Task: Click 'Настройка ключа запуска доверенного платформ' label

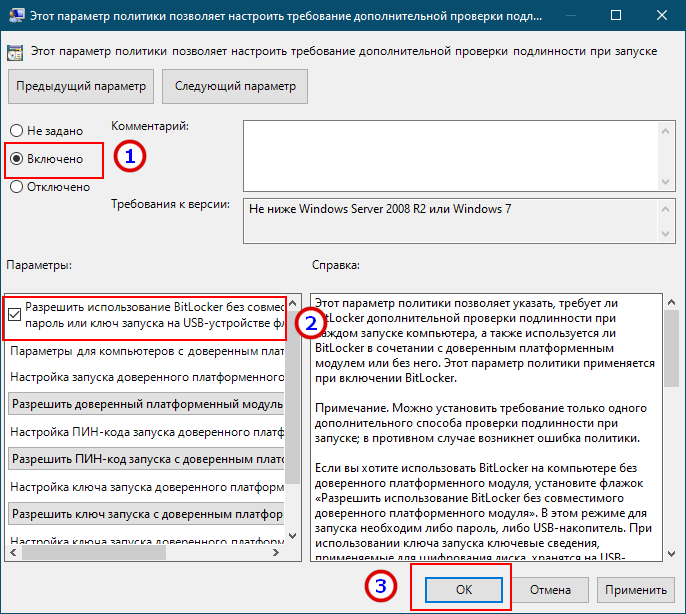Action: point(147,487)
